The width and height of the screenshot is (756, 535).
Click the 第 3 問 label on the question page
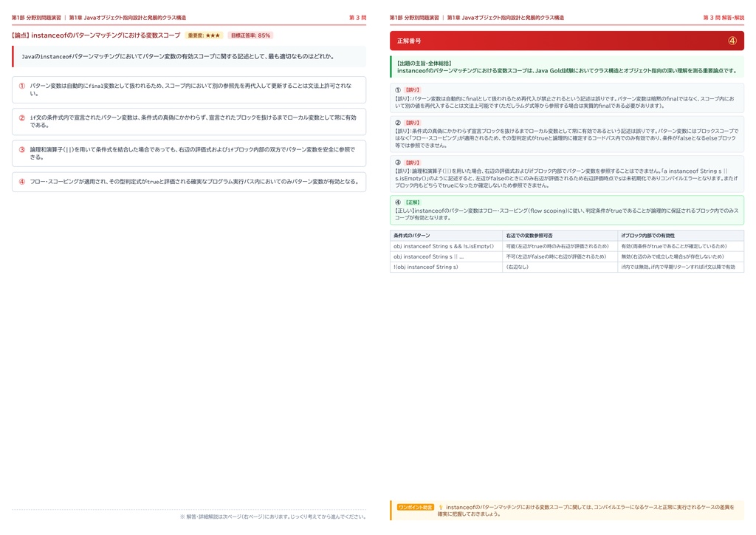tap(358, 18)
